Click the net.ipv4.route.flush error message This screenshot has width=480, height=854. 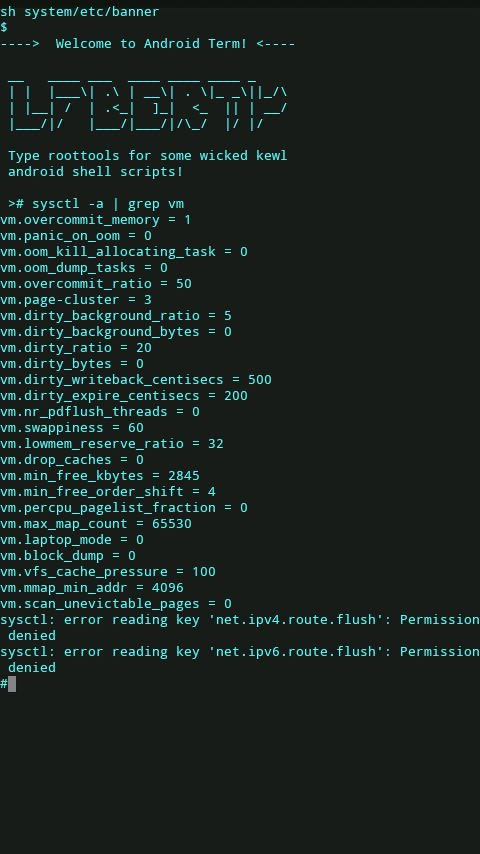(240, 627)
